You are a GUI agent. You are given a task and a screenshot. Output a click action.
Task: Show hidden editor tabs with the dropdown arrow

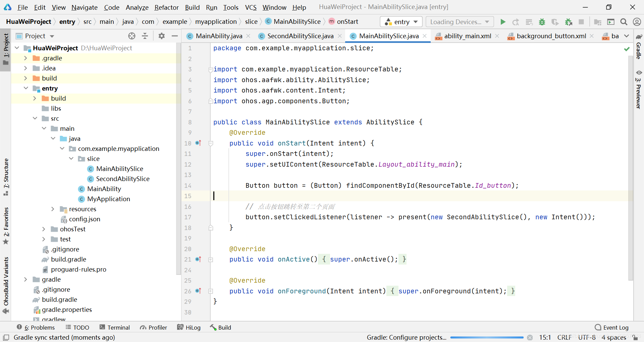coord(627,36)
